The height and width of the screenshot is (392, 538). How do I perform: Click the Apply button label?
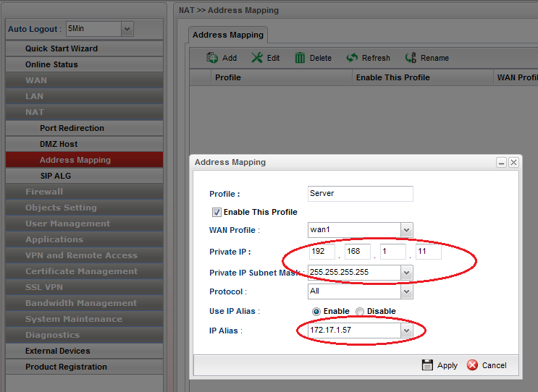tap(447, 366)
